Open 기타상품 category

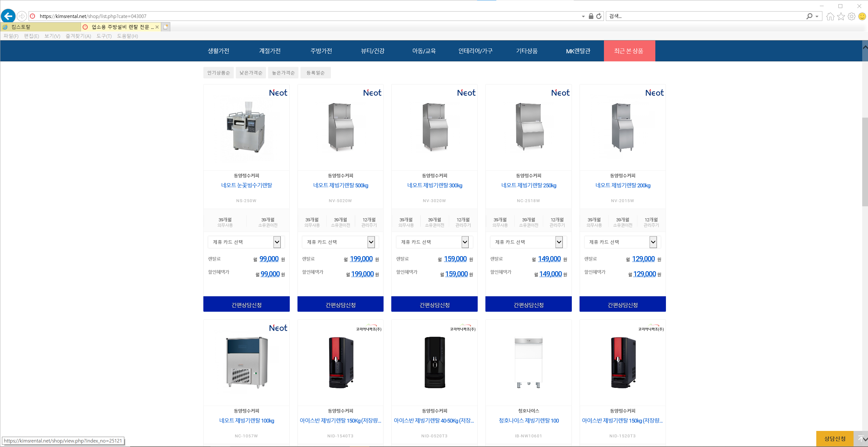click(527, 51)
